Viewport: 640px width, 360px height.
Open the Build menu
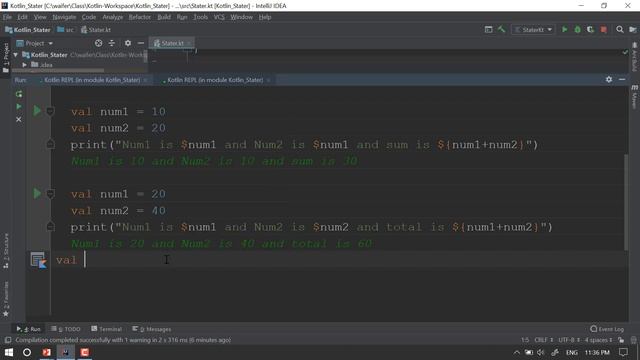tap(164, 17)
